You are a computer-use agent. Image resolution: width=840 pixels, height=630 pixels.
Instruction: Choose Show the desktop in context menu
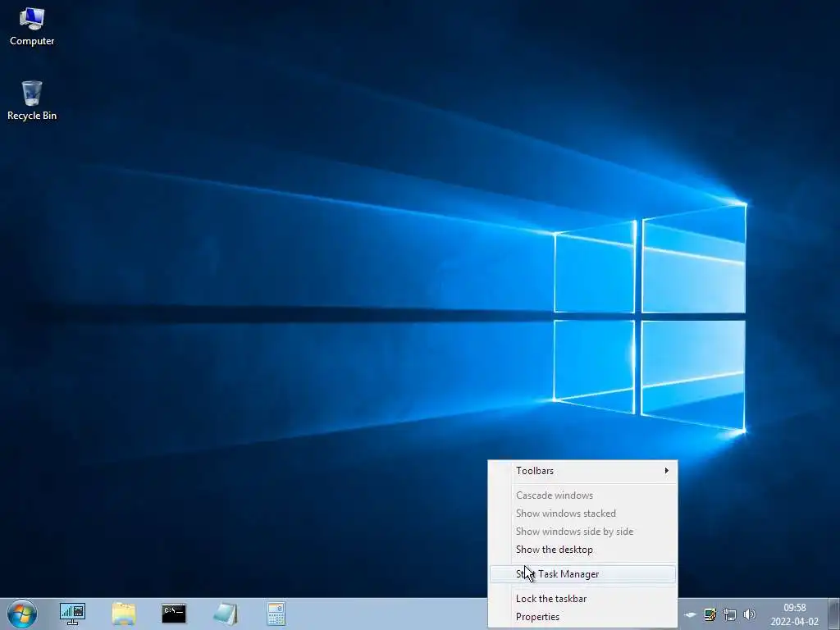click(x=583, y=550)
